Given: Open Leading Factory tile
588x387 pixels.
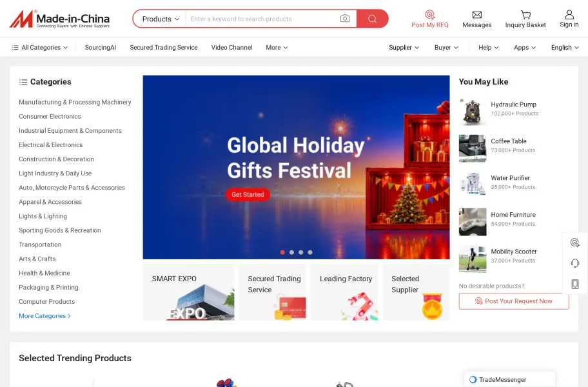Looking at the screenshot, I should pyautogui.click(x=344, y=292).
